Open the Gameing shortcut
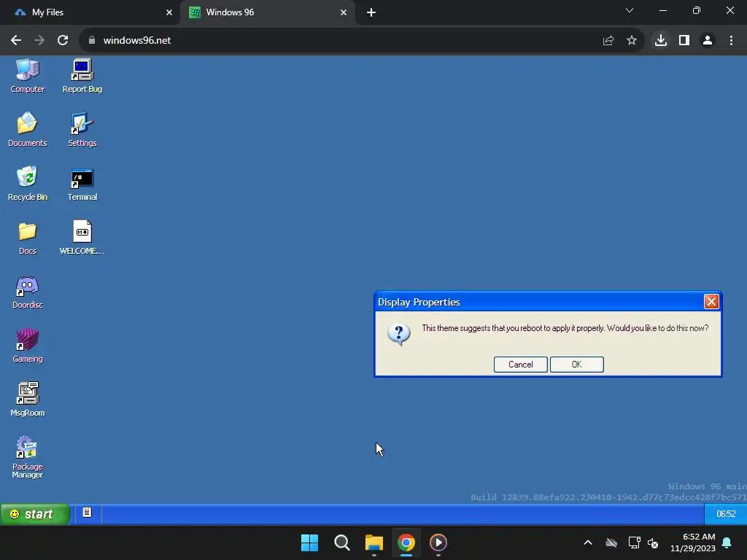The height and width of the screenshot is (560, 747). (27, 346)
